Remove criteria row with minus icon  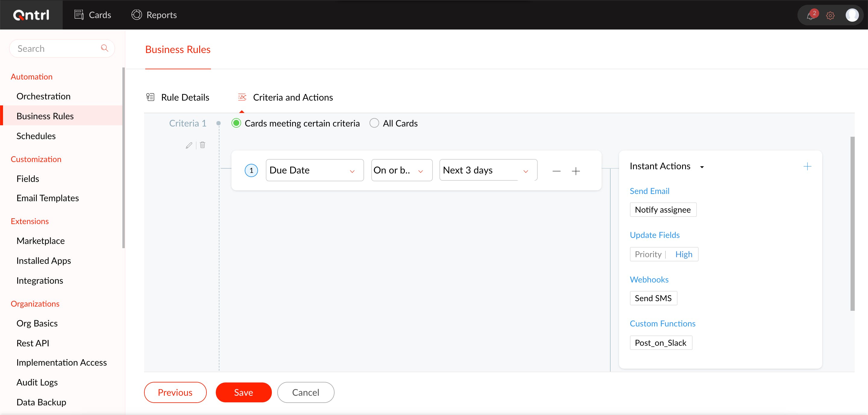(556, 171)
